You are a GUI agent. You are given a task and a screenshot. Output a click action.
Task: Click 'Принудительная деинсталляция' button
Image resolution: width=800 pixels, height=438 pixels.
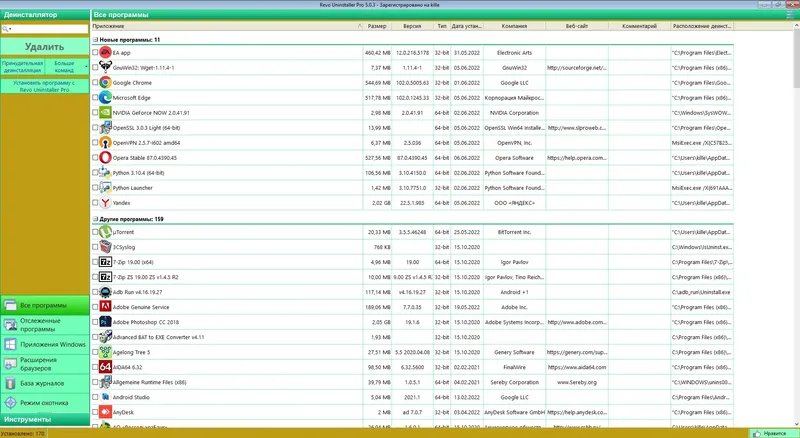pos(22,66)
